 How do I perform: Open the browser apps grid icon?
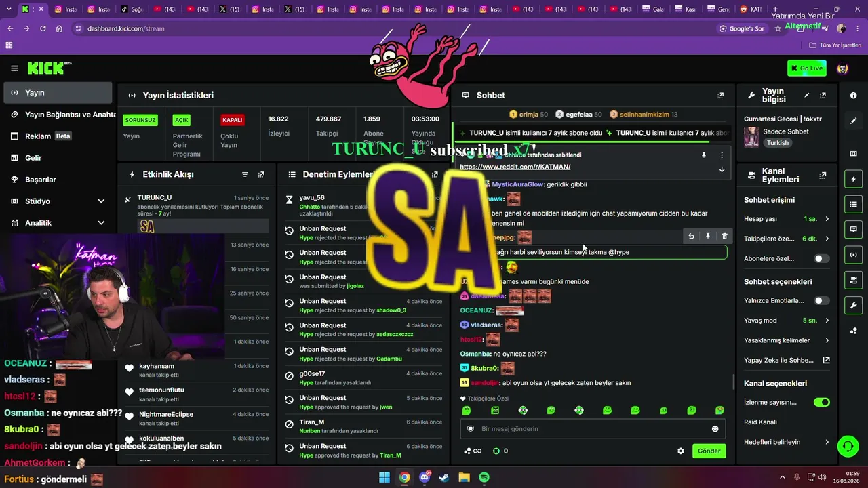coord(9,45)
